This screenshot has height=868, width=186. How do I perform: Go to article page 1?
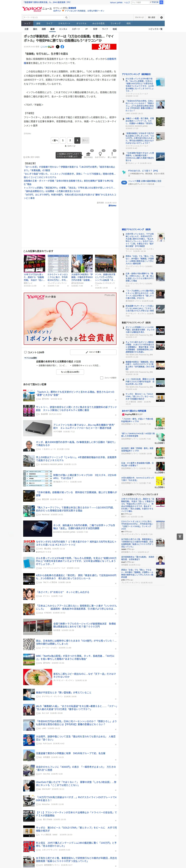click(63, 140)
